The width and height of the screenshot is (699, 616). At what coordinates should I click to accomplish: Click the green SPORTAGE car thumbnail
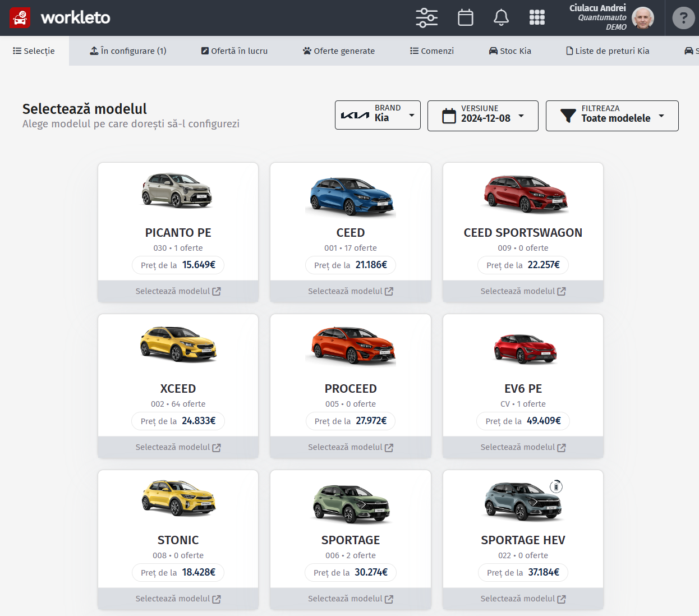pos(351,503)
